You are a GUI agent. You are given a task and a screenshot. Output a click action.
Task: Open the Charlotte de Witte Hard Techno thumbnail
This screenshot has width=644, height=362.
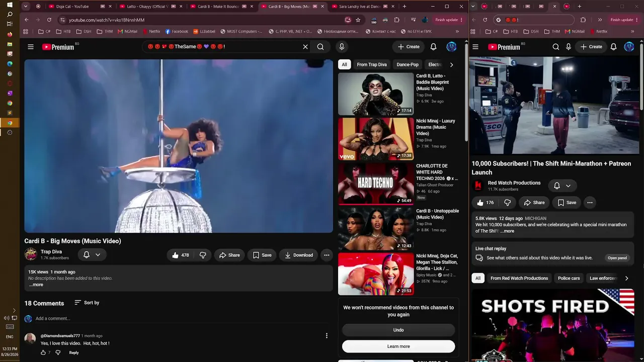coord(376,184)
